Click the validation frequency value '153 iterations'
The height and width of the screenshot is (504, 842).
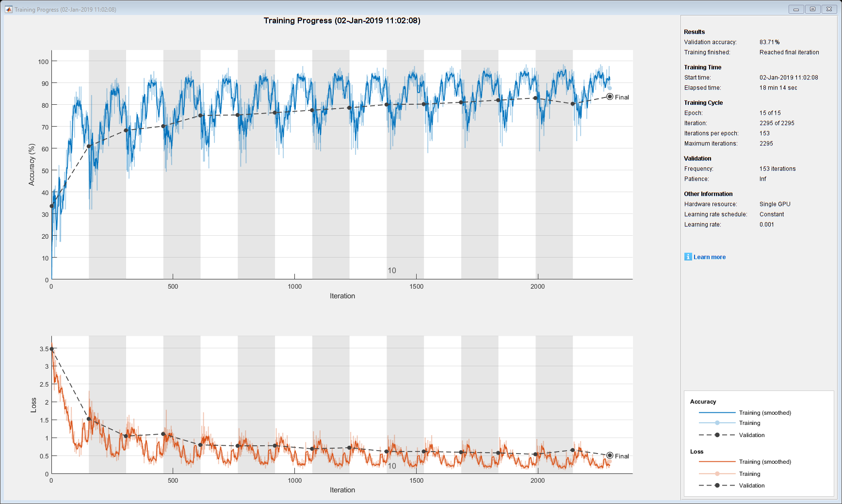pos(777,169)
